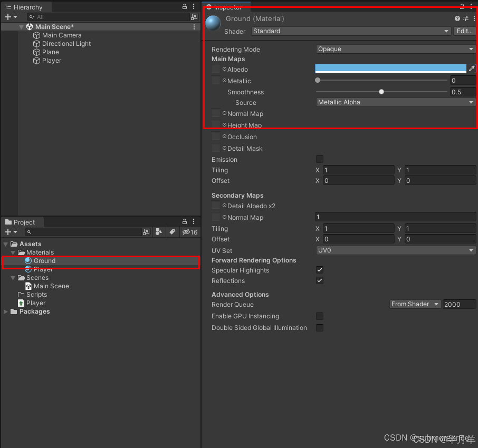Click the Smoothness slider handle
Image resolution: width=478 pixels, height=448 pixels.
tap(381, 92)
